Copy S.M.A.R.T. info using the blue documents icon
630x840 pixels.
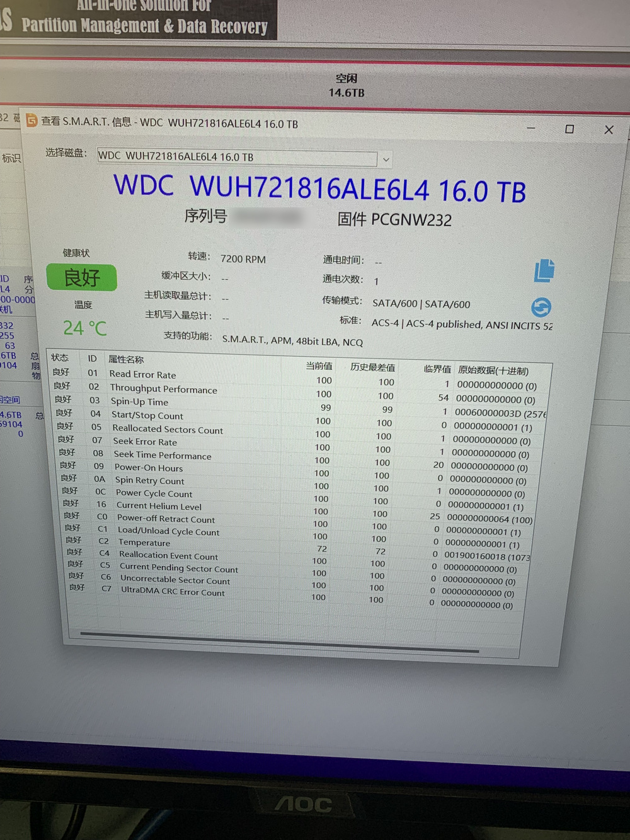point(544,270)
